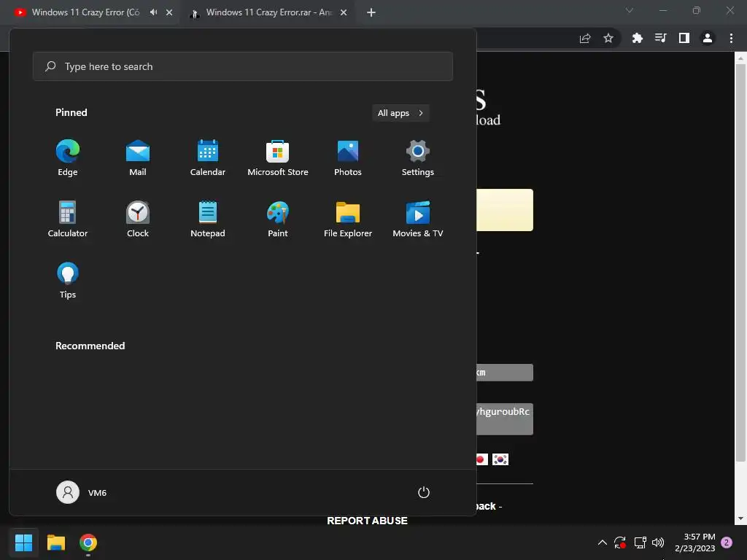Screen dimensions: 747x560
Task: Launch the Calculator app
Action: (x=68, y=219)
